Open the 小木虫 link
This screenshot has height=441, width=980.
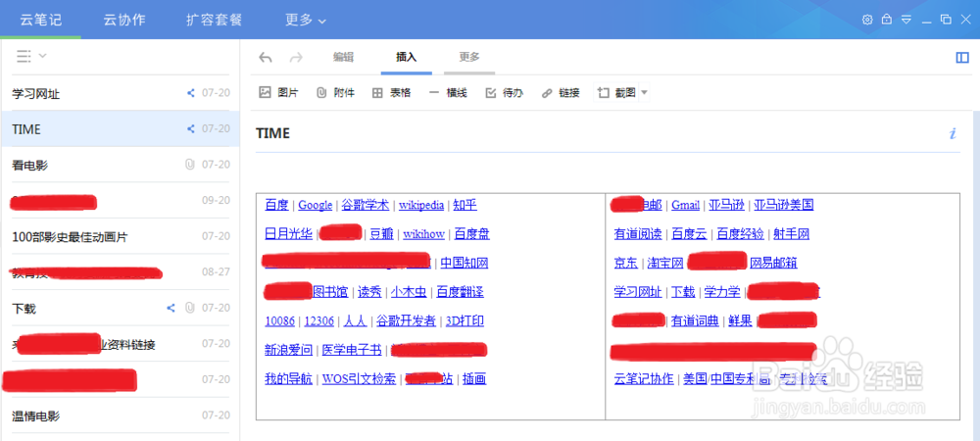click(x=408, y=292)
